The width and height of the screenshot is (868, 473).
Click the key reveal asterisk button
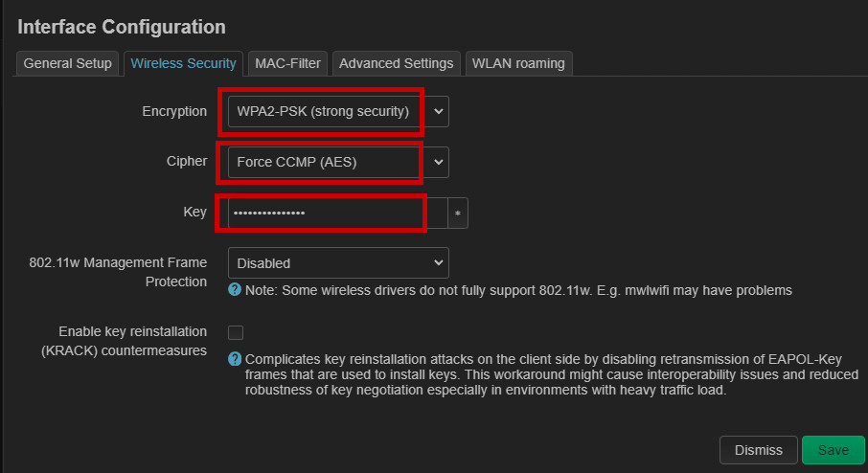coord(458,214)
